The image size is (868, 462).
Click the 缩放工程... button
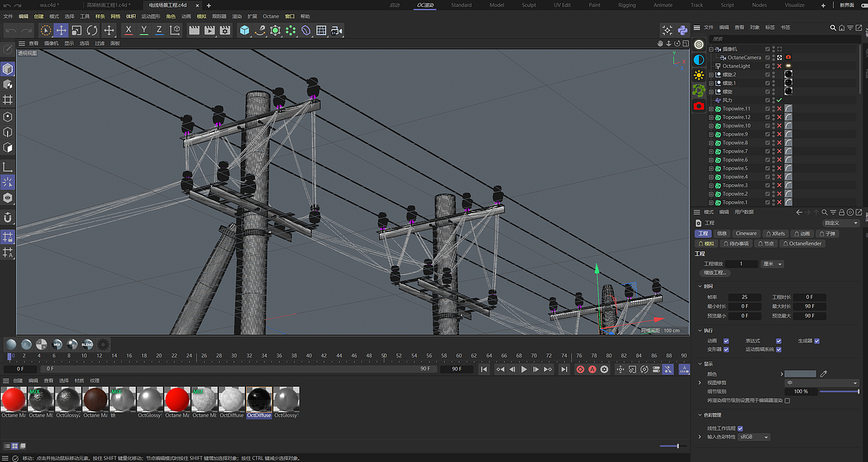(715, 273)
